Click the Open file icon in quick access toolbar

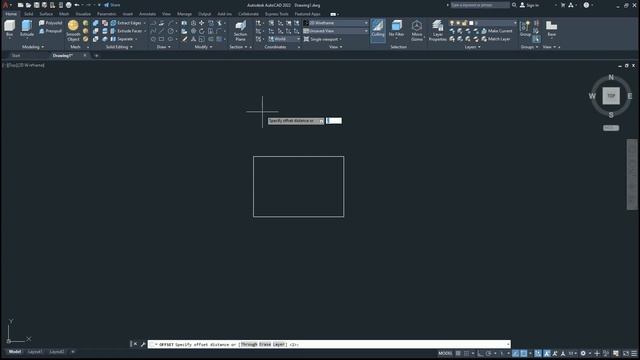point(29,5)
